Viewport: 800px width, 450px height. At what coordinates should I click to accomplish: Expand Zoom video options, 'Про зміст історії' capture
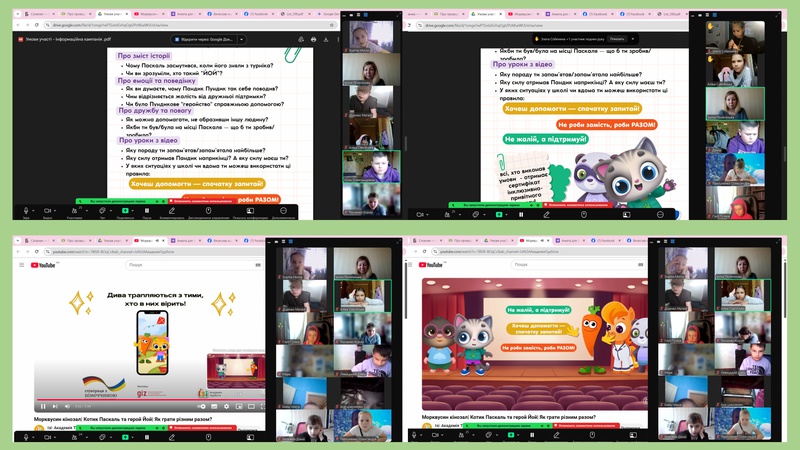(55, 210)
